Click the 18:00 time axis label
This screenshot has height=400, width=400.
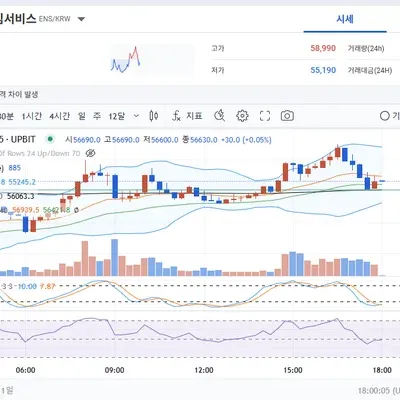click(x=382, y=370)
